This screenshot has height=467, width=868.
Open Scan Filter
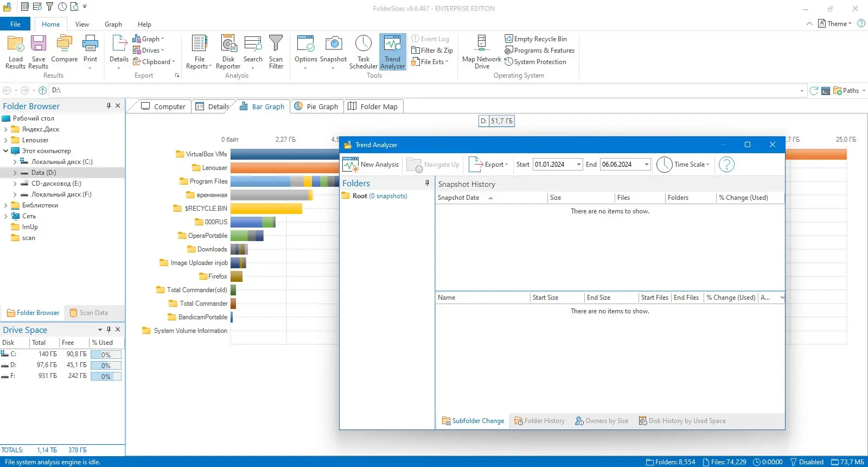pos(276,52)
